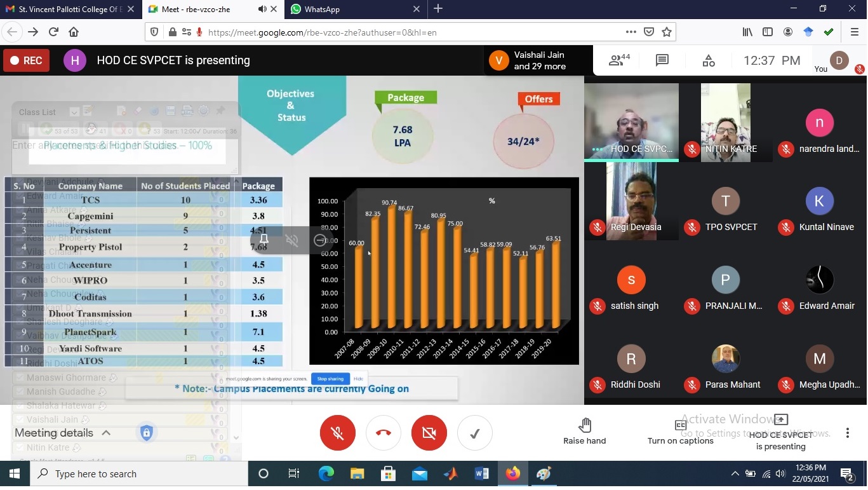The height and width of the screenshot is (490, 868).
Task: Open settings gear in Class List panel
Action: (203, 111)
